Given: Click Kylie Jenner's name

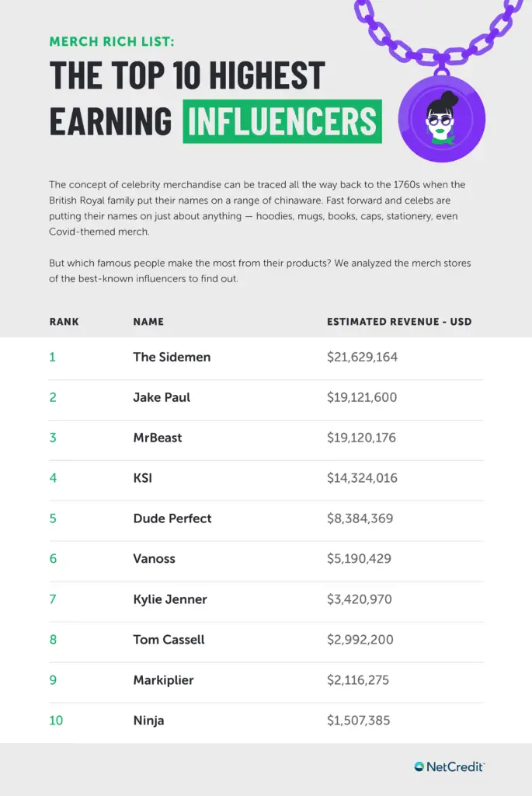Looking at the screenshot, I should click(170, 599).
